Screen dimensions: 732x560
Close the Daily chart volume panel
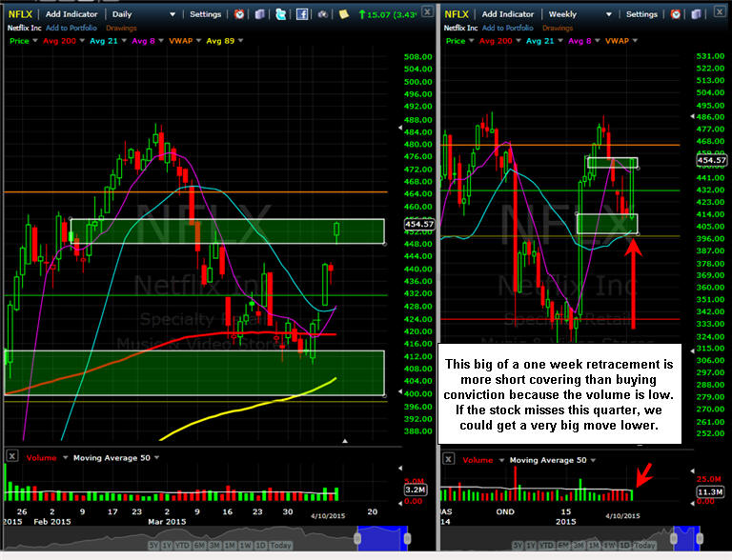[12, 456]
